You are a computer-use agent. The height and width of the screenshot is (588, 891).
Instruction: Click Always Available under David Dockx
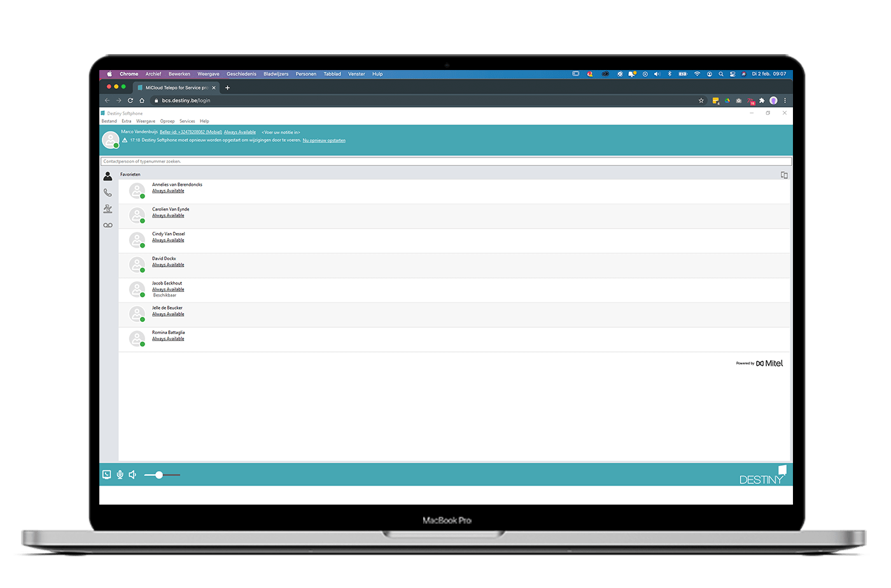168,265
